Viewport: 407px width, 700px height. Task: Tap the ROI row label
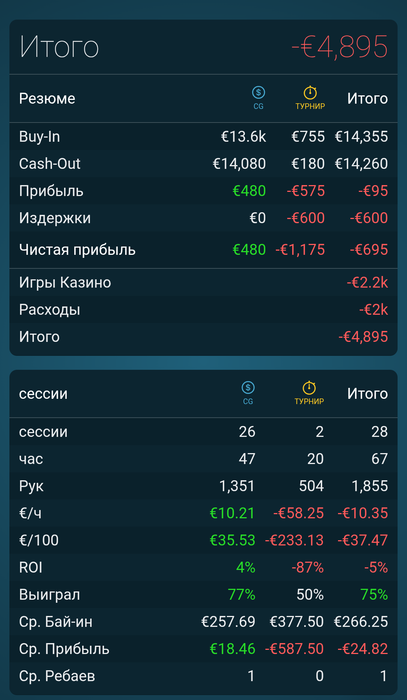[31, 567]
